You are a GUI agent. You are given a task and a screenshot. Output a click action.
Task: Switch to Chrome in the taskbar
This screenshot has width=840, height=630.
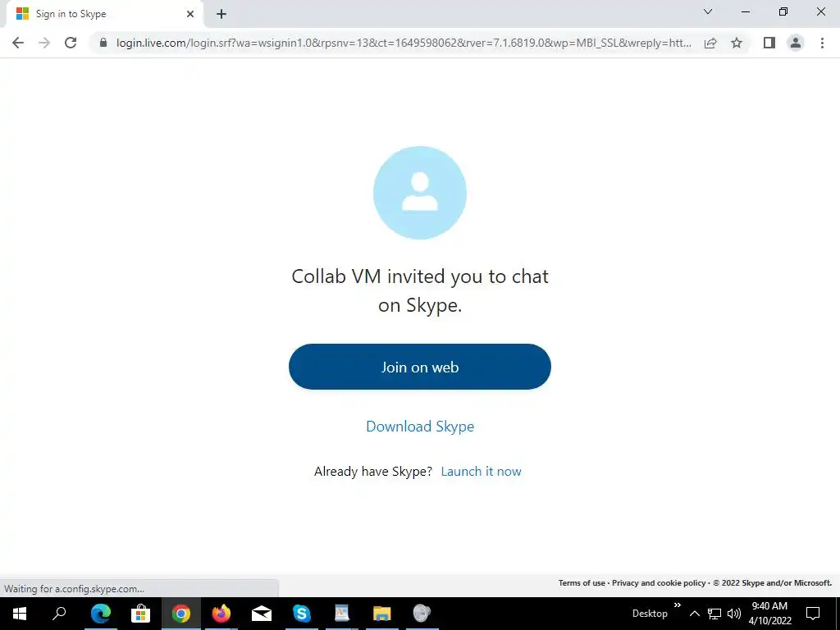[181, 614]
